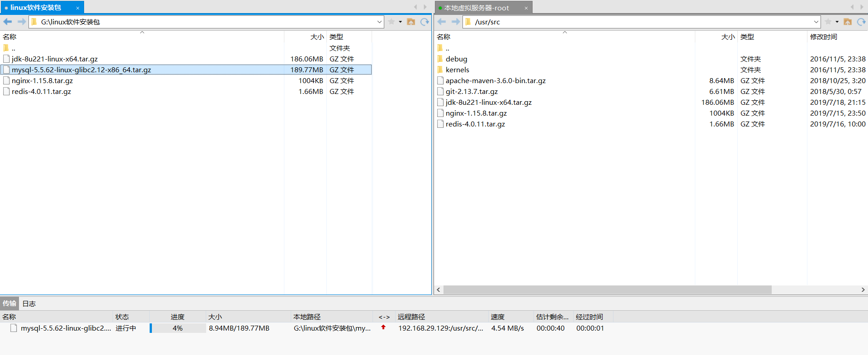Sort remote pane by 修改时间 column
This screenshot has width=868, height=355.
837,37
